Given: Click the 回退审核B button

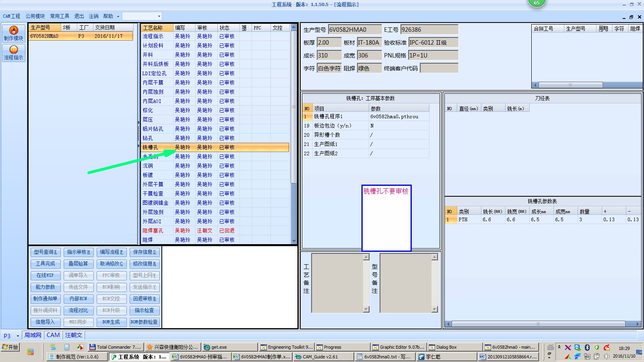Looking at the screenshot, I should [x=144, y=299].
